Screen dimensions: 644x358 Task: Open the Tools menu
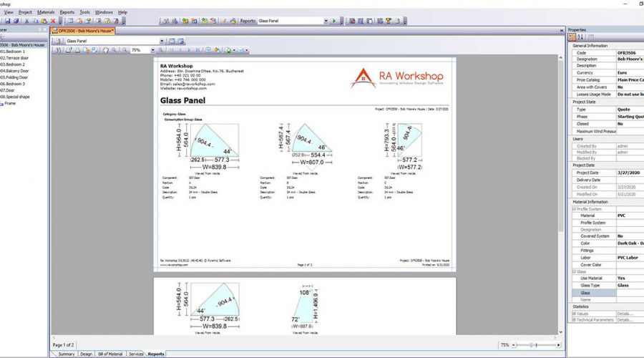tap(84, 12)
